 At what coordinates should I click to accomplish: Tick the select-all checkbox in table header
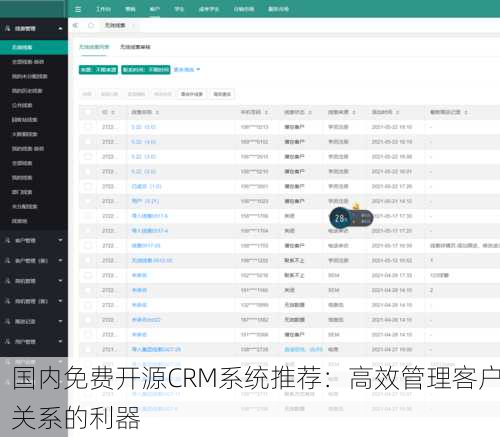[88, 112]
